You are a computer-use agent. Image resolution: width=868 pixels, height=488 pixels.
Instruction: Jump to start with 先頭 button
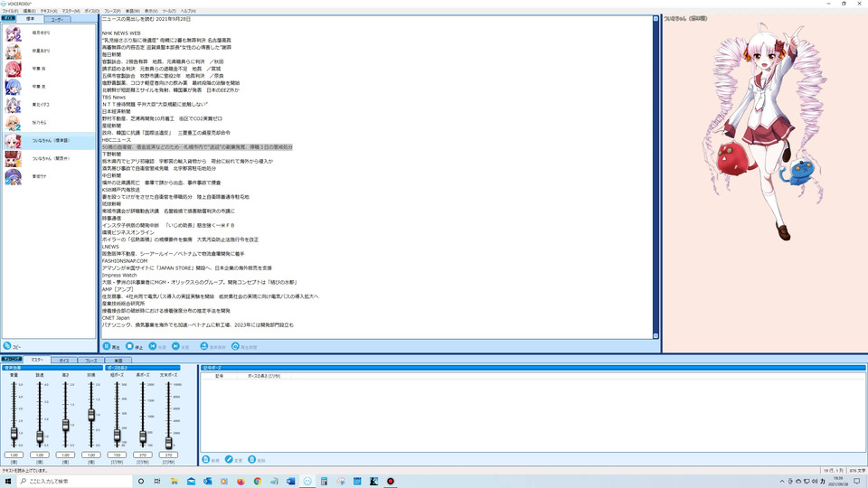pos(157,346)
